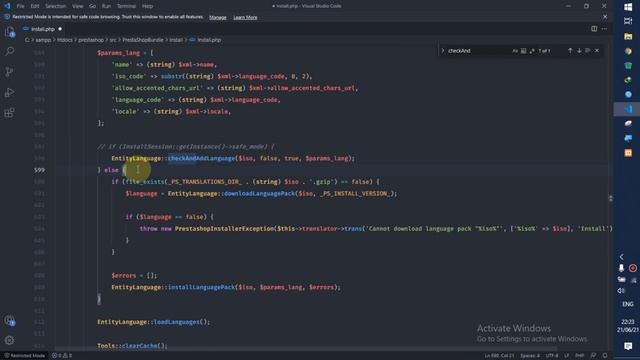Open the View menu
This screenshot has width=640, height=360.
coord(78,6)
